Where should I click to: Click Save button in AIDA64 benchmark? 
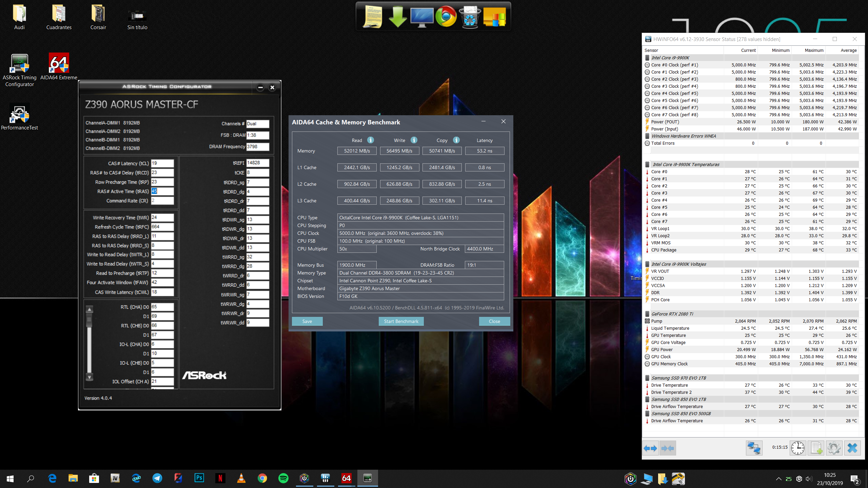[307, 321]
